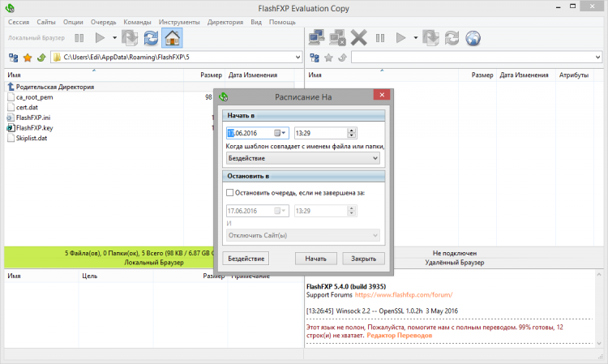Expand the local path dropdown

(x=298, y=58)
